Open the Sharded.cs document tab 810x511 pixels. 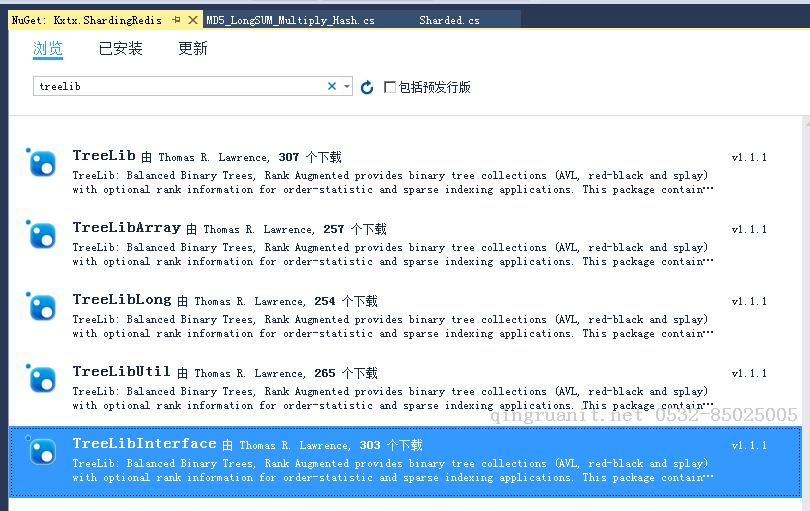click(x=449, y=20)
